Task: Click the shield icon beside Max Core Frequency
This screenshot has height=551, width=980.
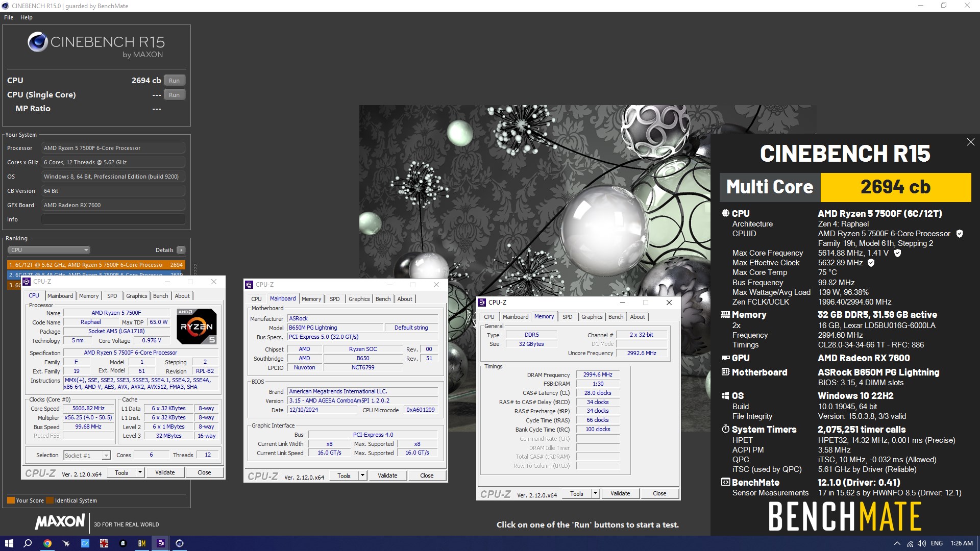Action: point(898,253)
